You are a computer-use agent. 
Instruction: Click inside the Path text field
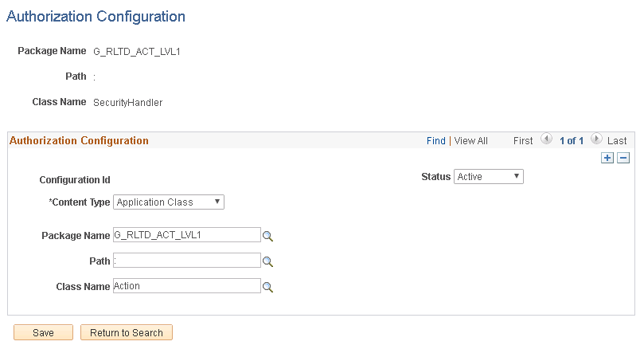point(186,261)
